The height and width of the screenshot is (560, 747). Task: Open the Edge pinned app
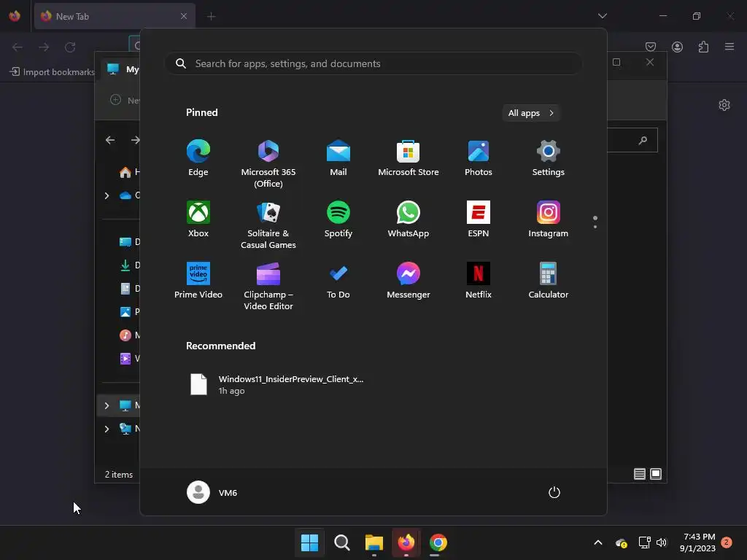tap(198, 158)
